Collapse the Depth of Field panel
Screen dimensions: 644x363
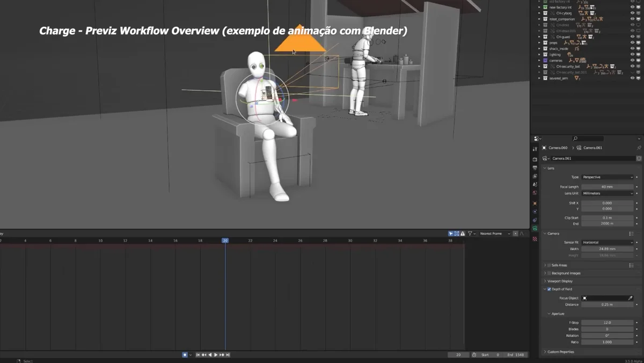[x=545, y=289]
